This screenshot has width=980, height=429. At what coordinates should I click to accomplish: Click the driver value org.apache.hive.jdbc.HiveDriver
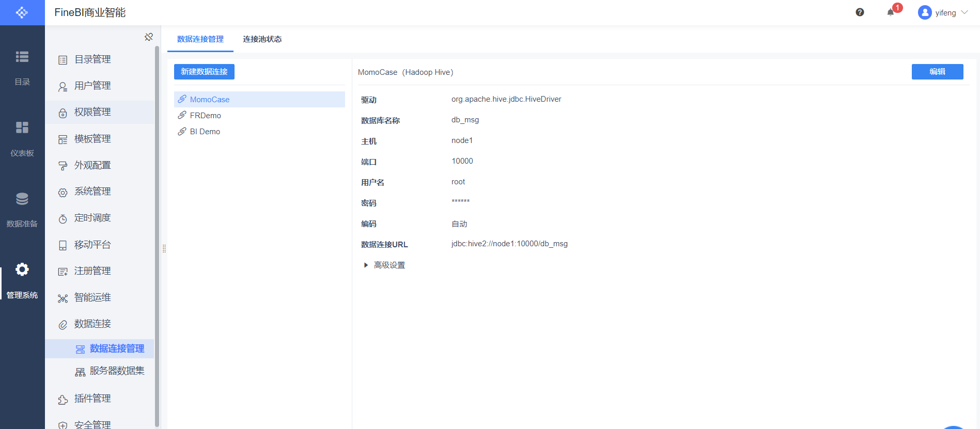tap(506, 99)
